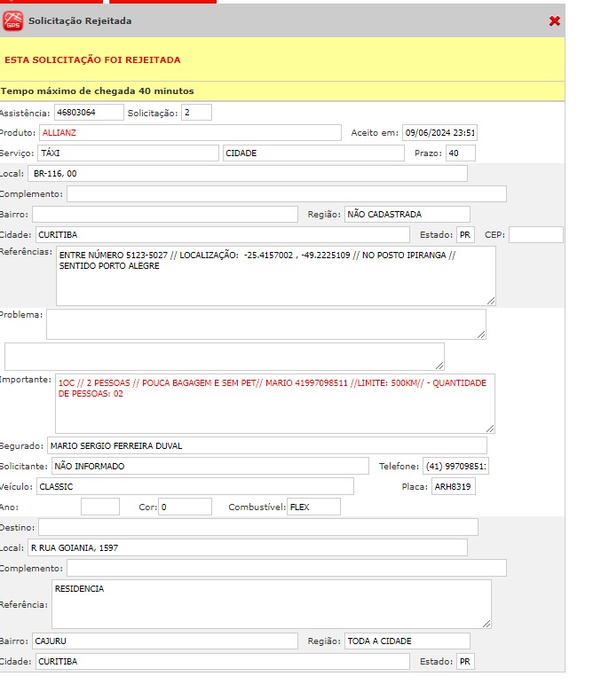
Task: Click the empty origin Bairro field
Action: click(165, 215)
